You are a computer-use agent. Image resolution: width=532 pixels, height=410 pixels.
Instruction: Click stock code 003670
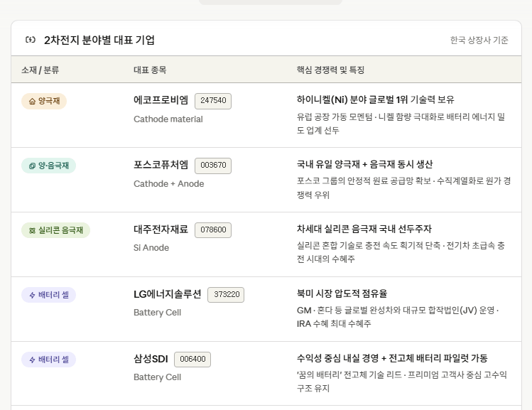213,166
